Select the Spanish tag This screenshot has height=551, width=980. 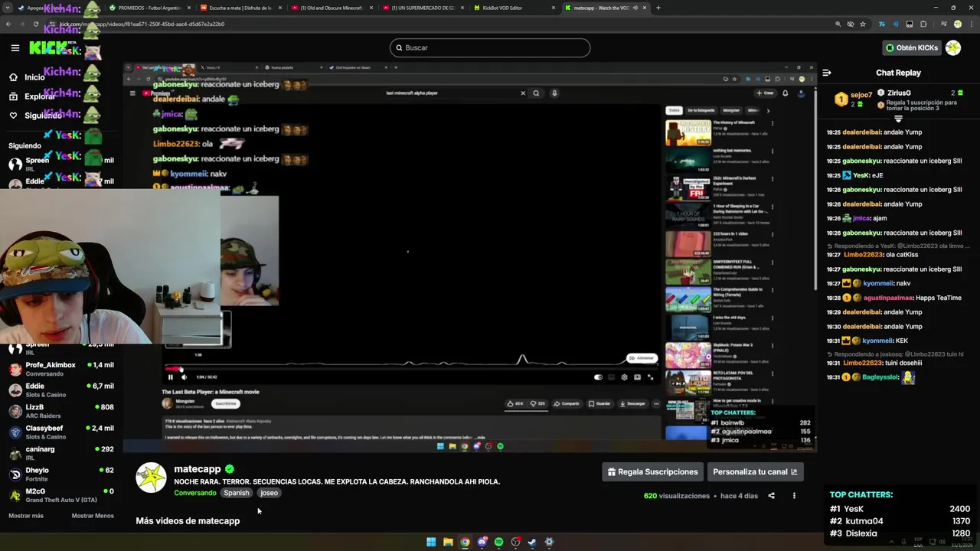click(237, 493)
